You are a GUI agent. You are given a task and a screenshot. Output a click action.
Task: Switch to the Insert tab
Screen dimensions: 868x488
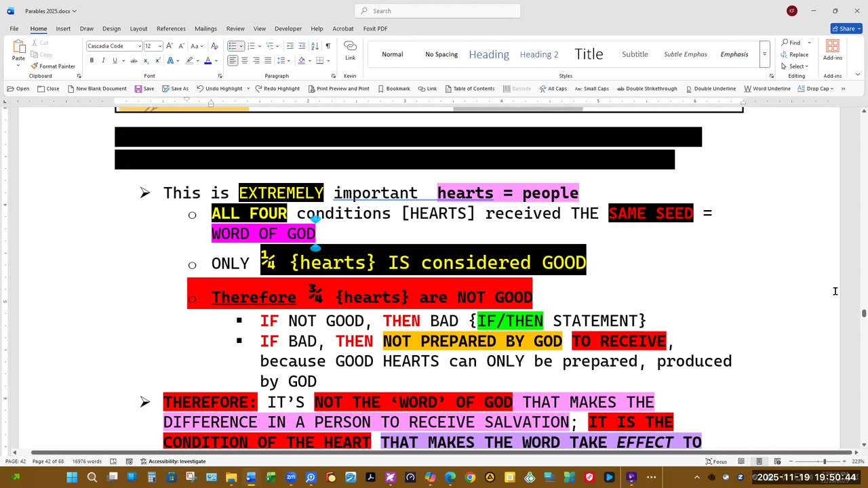point(63,28)
